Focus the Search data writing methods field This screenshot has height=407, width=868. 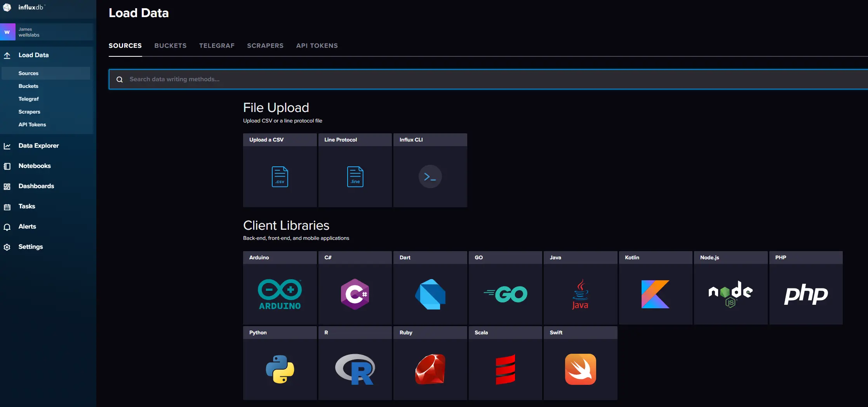pyautogui.click(x=489, y=79)
